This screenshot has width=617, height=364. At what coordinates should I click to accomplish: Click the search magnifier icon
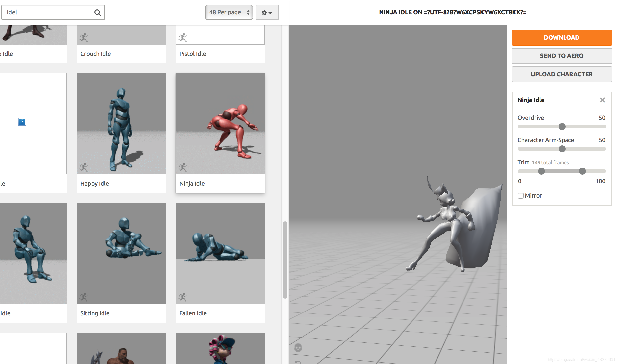[98, 12]
